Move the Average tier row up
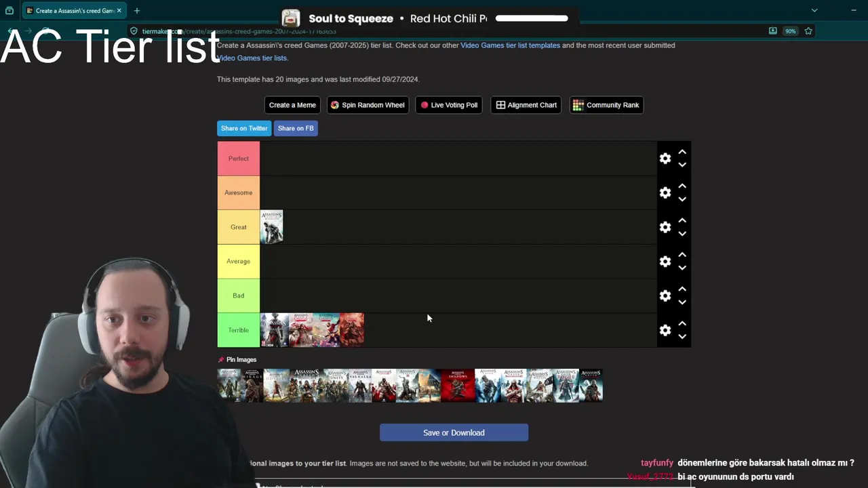 (x=682, y=255)
